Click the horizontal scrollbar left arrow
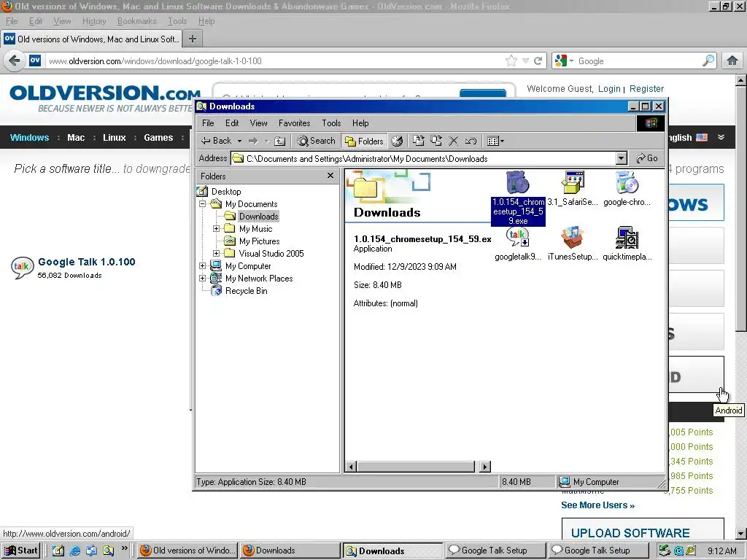The image size is (747, 560). pos(351,467)
